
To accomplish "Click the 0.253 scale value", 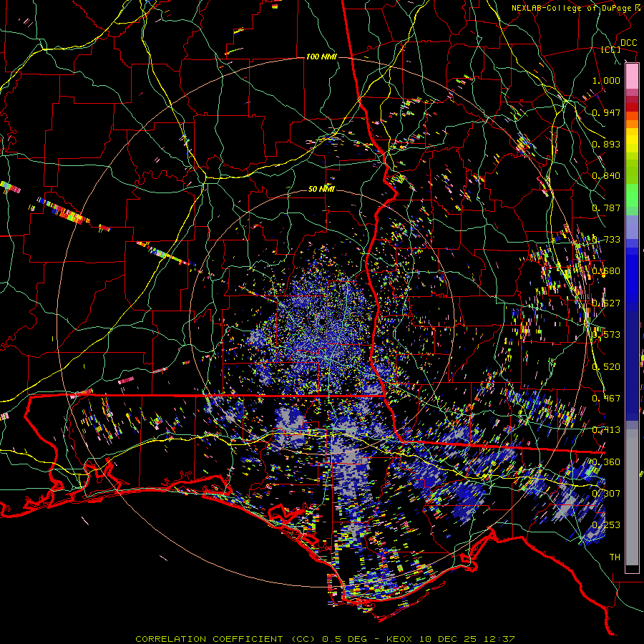I will (606, 525).
